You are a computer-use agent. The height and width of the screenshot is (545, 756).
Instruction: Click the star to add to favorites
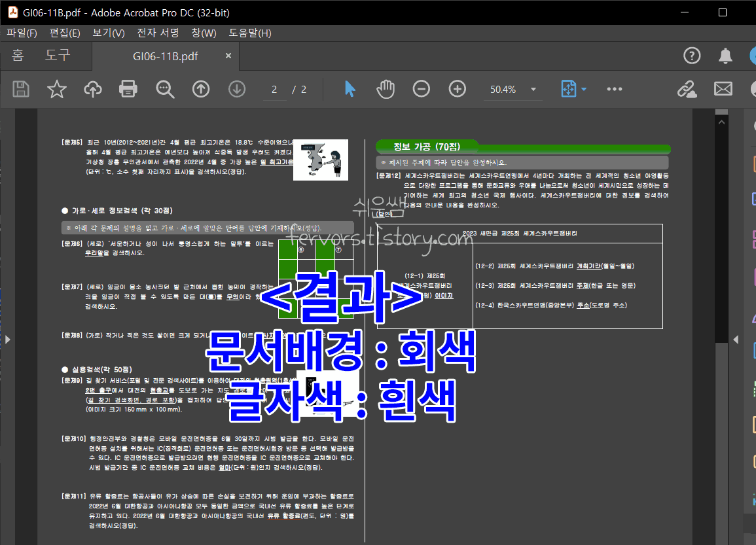click(x=56, y=89)
